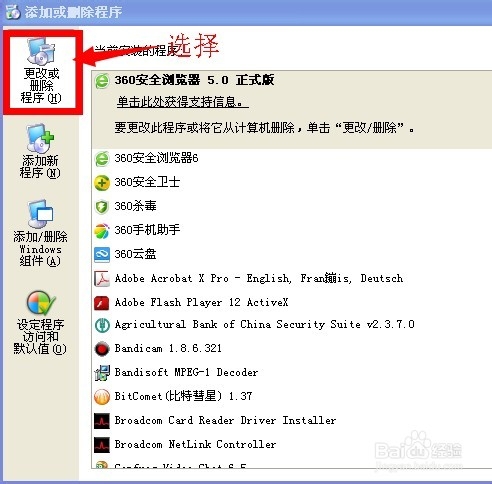Click the 360杀毒 shield icon
The width and height of the screenshot is (492, 484).
pos(102,207)
